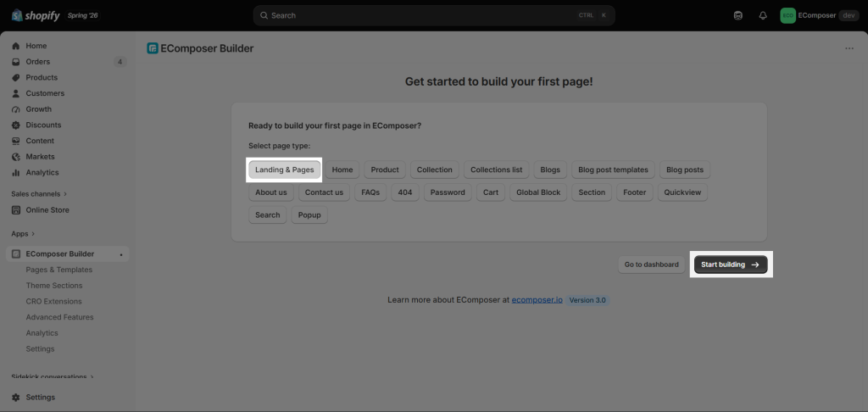868x412 pixels.
Task: Select the Blogs page type
Action: (x=550, y=170)
